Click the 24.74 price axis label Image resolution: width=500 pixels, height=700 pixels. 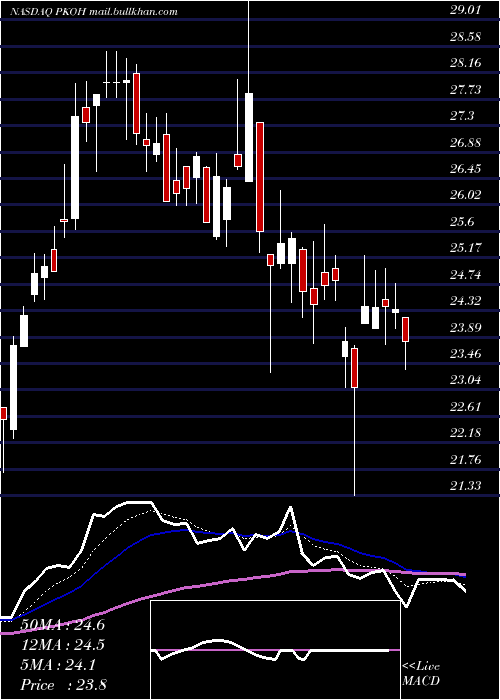coord(465,275)
